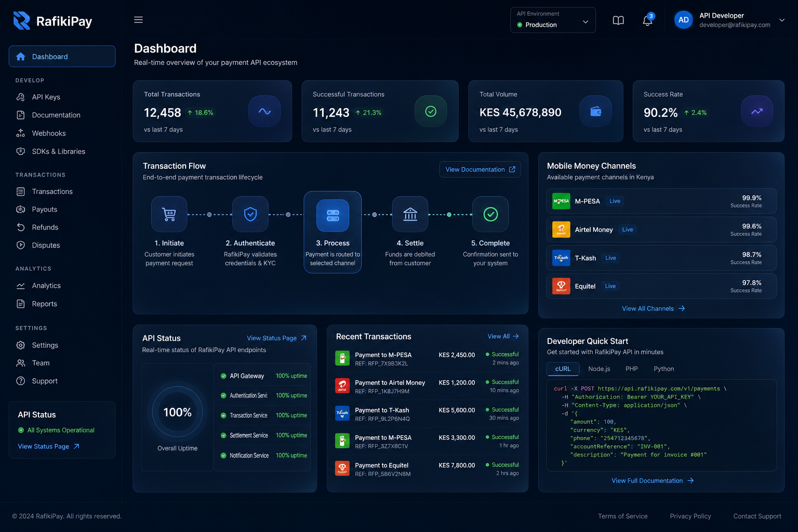Switch to the Node.js code tab
Viewport: 798px width, 532px height.
(599, 369)
